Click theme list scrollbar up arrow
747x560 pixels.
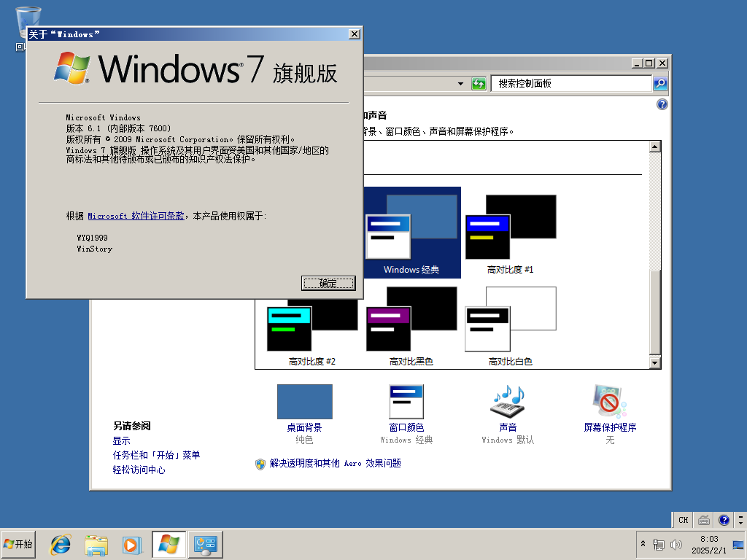click(655, 147)
